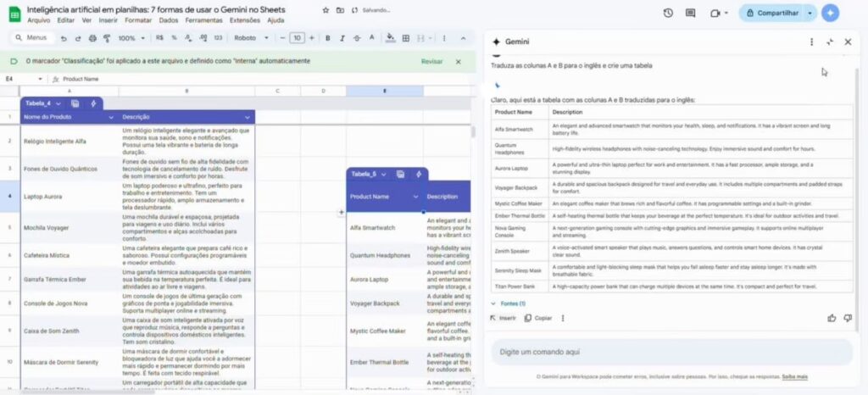
Task: Click the move to folder icon
Action: [340, 10]
